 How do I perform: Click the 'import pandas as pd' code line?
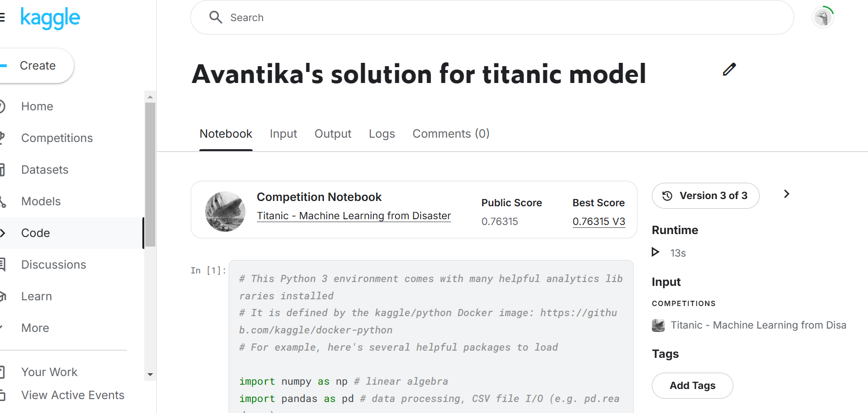tap(429, 399)
